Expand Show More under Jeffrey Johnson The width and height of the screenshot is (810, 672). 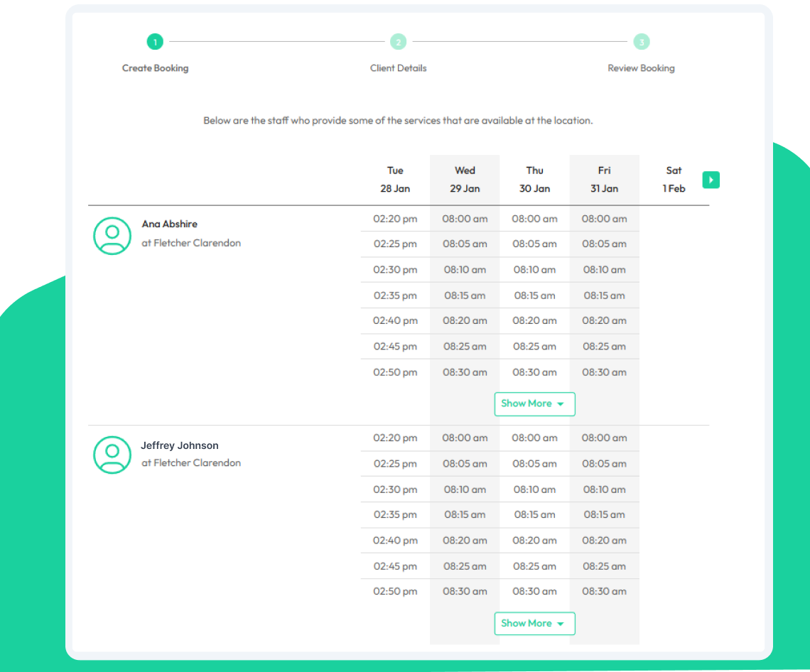pyautogui.click(x=534, y=624)
